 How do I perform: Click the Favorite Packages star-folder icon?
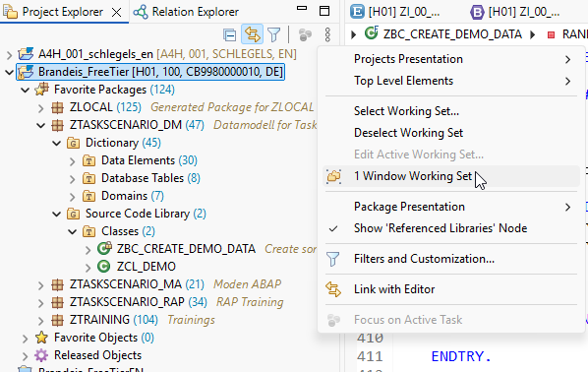(41, 90)
